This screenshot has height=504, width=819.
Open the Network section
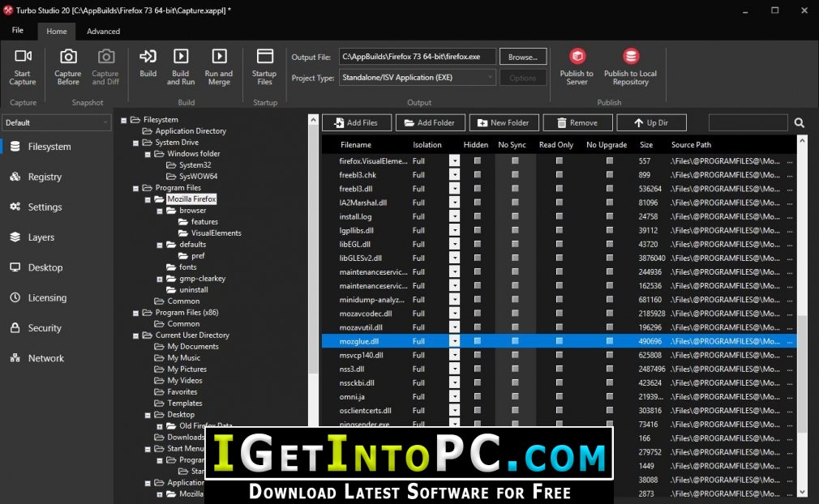(x=46, y=358)
